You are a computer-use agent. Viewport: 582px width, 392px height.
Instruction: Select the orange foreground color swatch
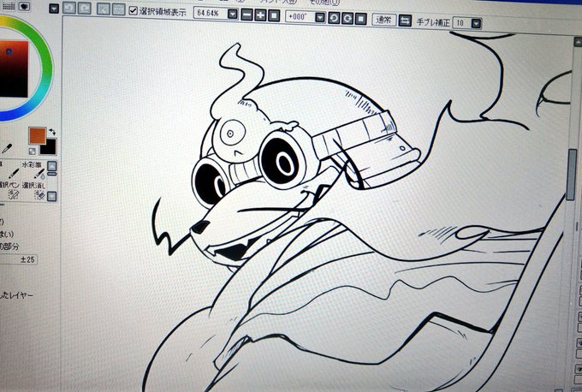click(37, 136)
